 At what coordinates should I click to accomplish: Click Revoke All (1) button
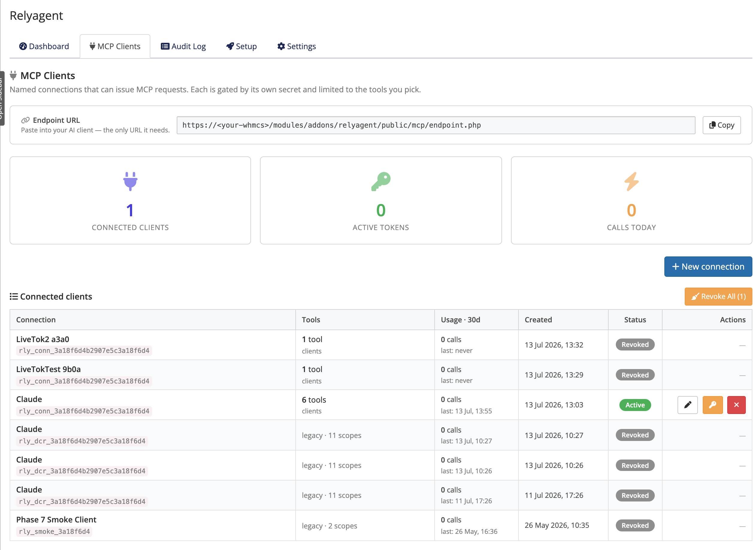[x=718, y=296]
